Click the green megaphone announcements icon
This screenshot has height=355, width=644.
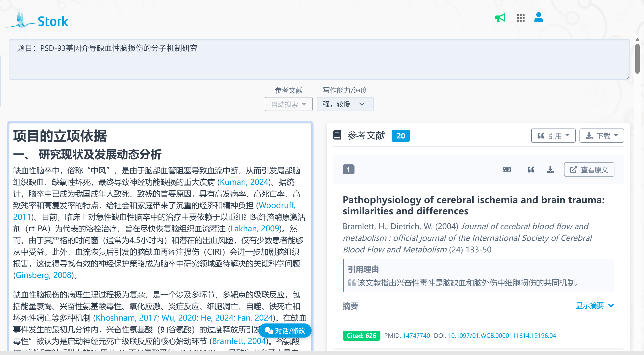pyautogui.click(x=500, y=18)
